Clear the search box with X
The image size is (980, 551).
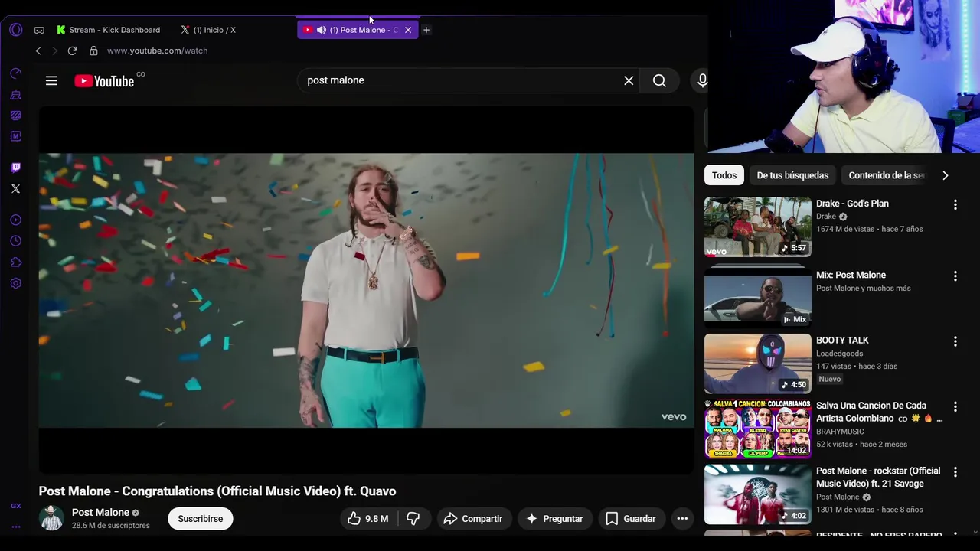[629, 80]
